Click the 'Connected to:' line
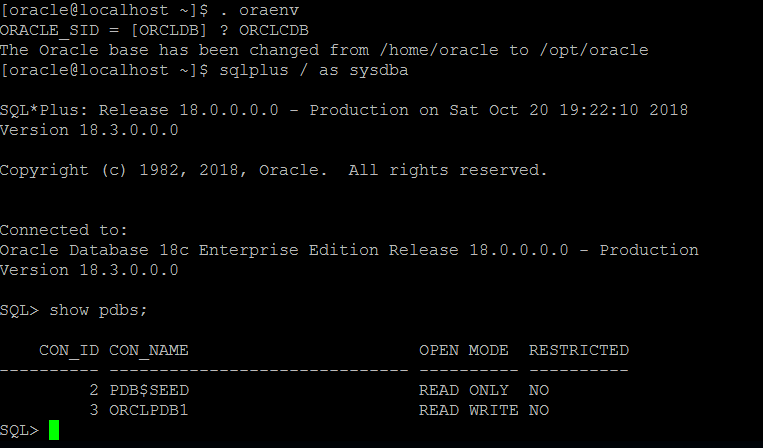This screenshot has height=448, width=763. coord(63,230)
